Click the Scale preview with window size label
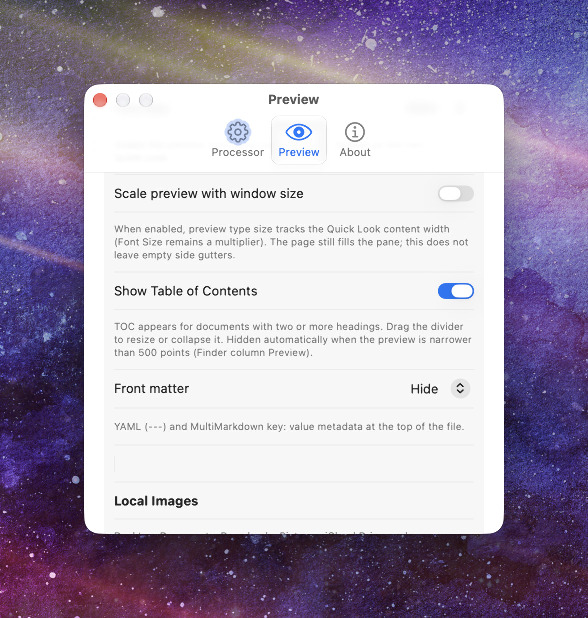This screenshot has height=618, width=588. coord(209,194)
